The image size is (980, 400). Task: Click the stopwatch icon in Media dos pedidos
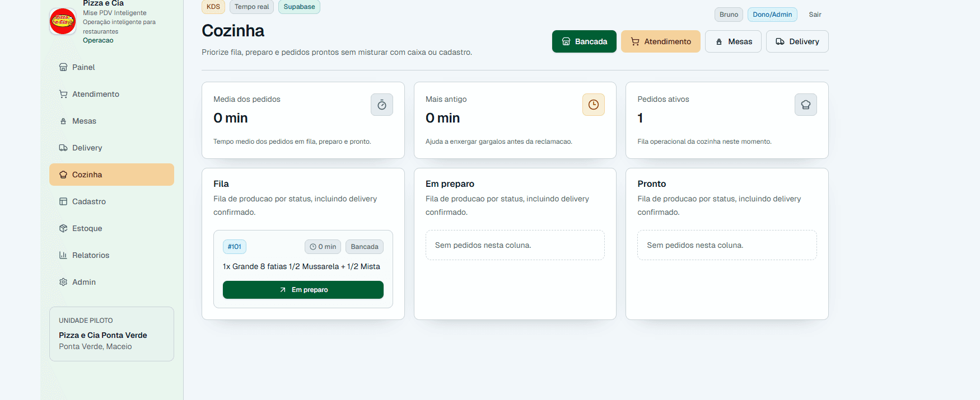tap(382, 105)
